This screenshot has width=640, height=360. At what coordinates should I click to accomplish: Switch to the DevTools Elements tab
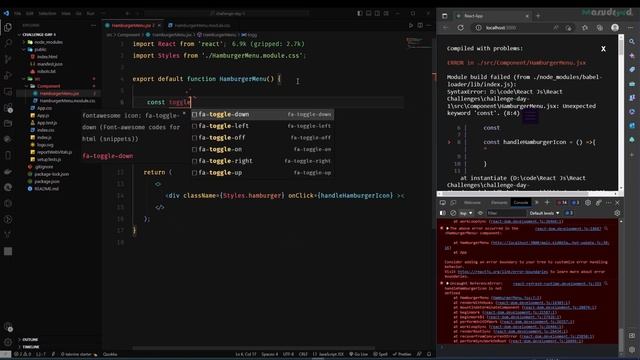(x=499, y=202)
